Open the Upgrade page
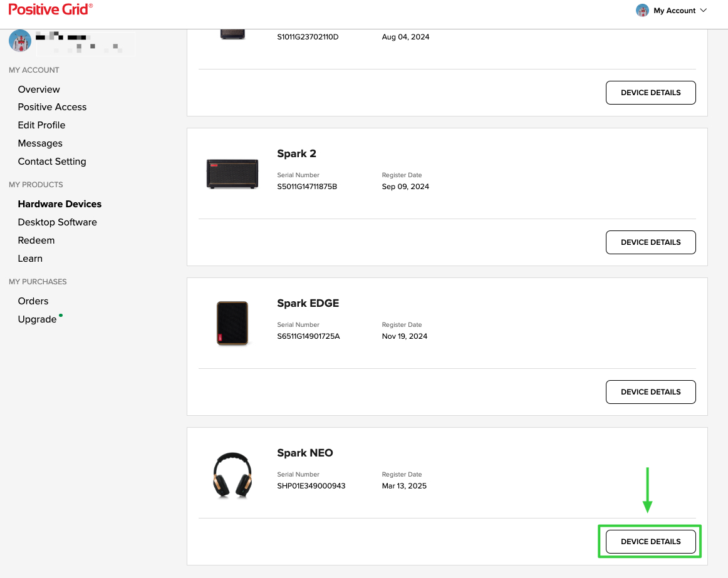This screenshot has width=728, height=578. click(37, 319)
